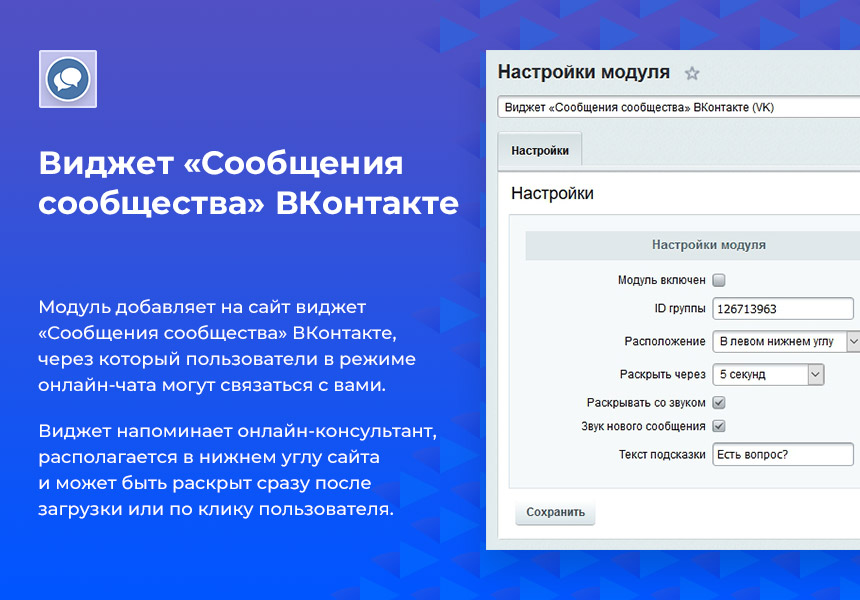Select the "Настройки" tab
Viewport: 860px width, 600px height.
(540, 149)
